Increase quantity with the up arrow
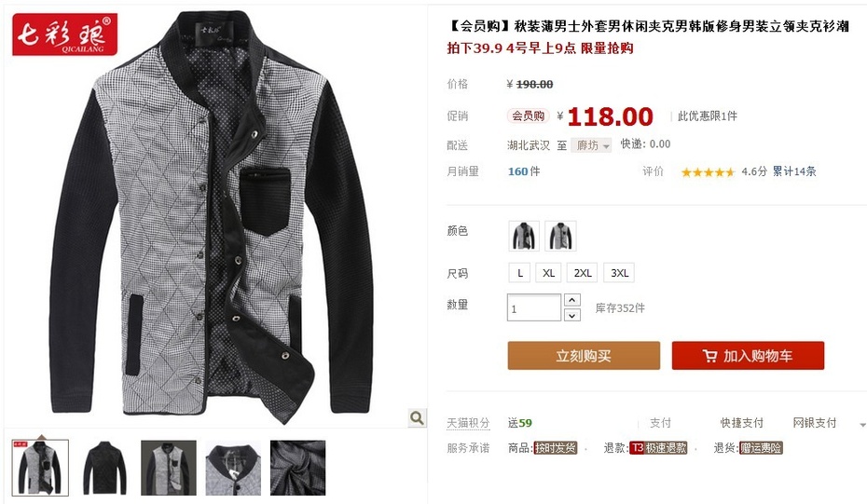This screenshot has width=867, height=504. point(571,300)
